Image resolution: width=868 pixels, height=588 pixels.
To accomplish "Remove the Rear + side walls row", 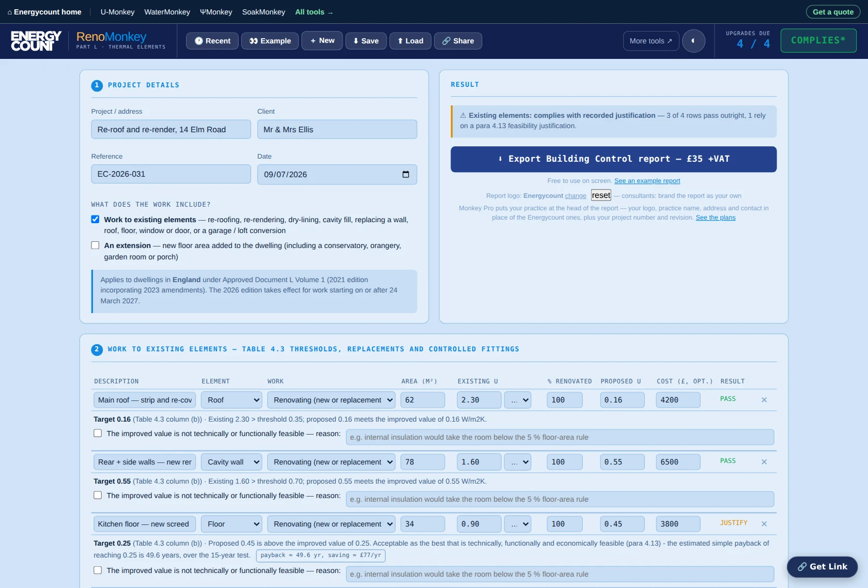I will 764,462.
